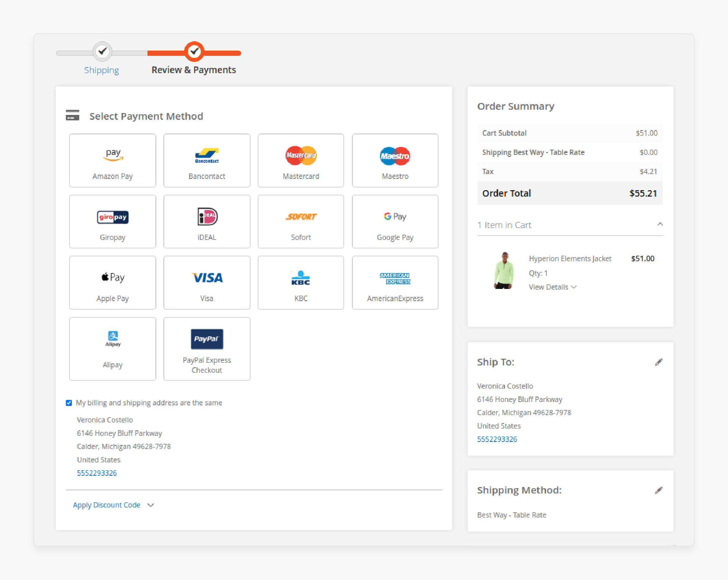Select PayPal Express Checkout
Screen dimensions: 728x580
click(206, 349)
